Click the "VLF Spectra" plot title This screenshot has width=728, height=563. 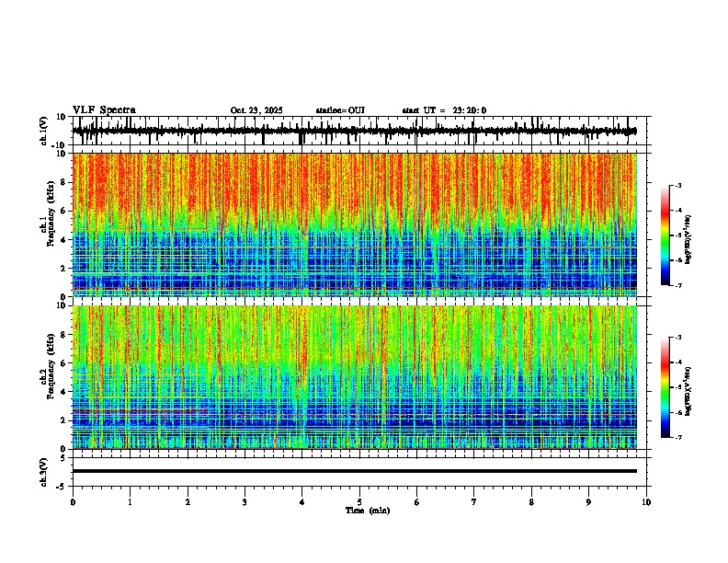(104, 110)
